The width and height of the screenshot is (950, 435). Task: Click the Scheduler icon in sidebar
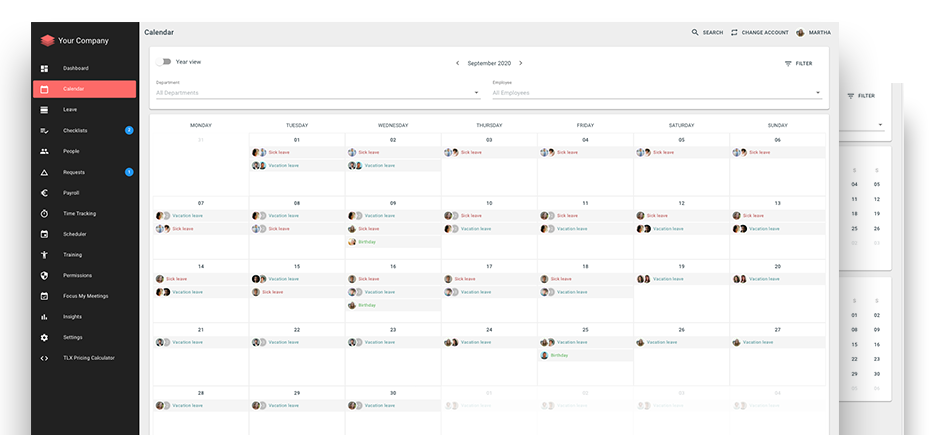(x=44, y=234)
